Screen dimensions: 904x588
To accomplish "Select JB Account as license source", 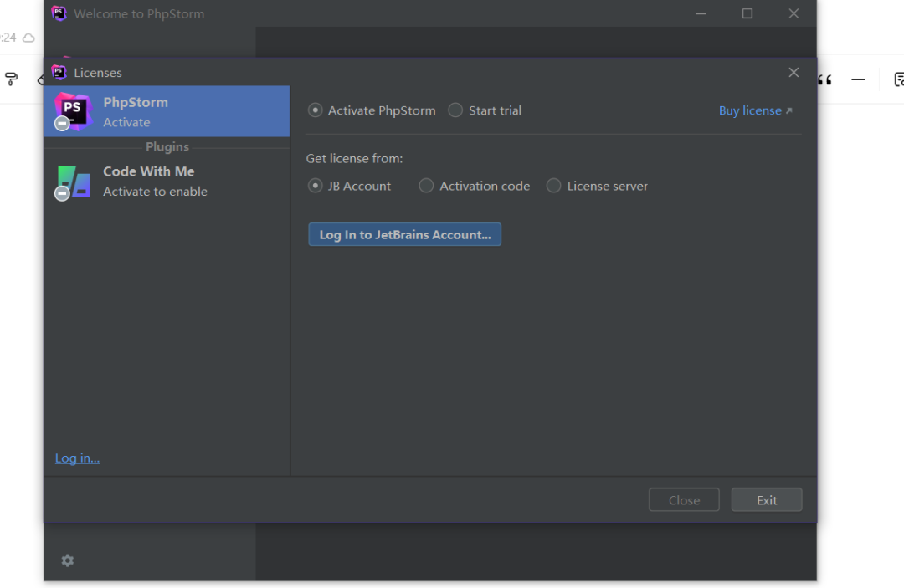I will (316, 186).
